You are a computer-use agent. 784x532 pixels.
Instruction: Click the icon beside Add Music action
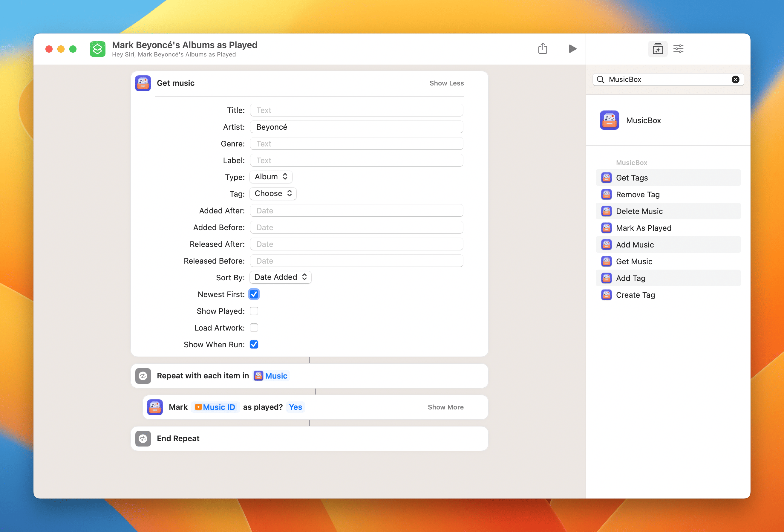(x=606, y=245)
